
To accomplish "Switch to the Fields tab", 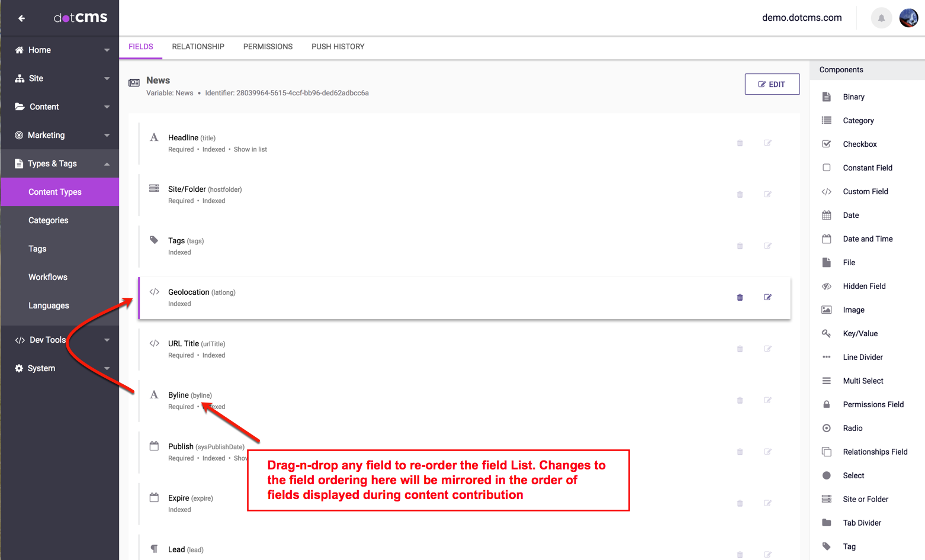I will 141,47.
